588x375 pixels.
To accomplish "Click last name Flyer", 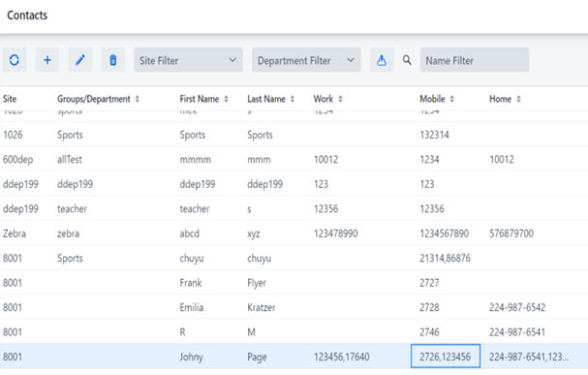I will pos(257,283).
